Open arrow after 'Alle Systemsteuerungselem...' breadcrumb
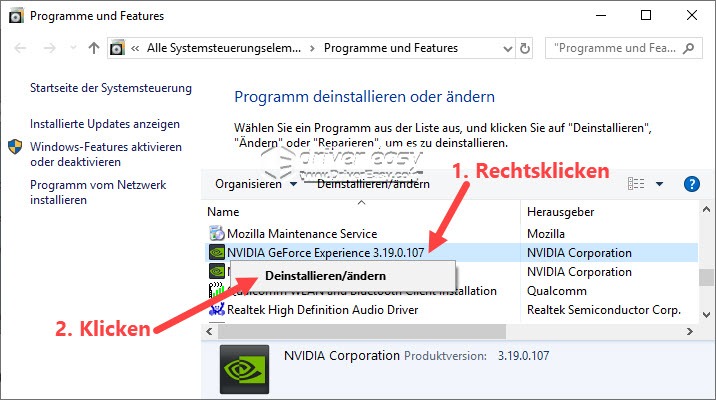The height and width of the screenshot is (400, 716). (312, 48)
